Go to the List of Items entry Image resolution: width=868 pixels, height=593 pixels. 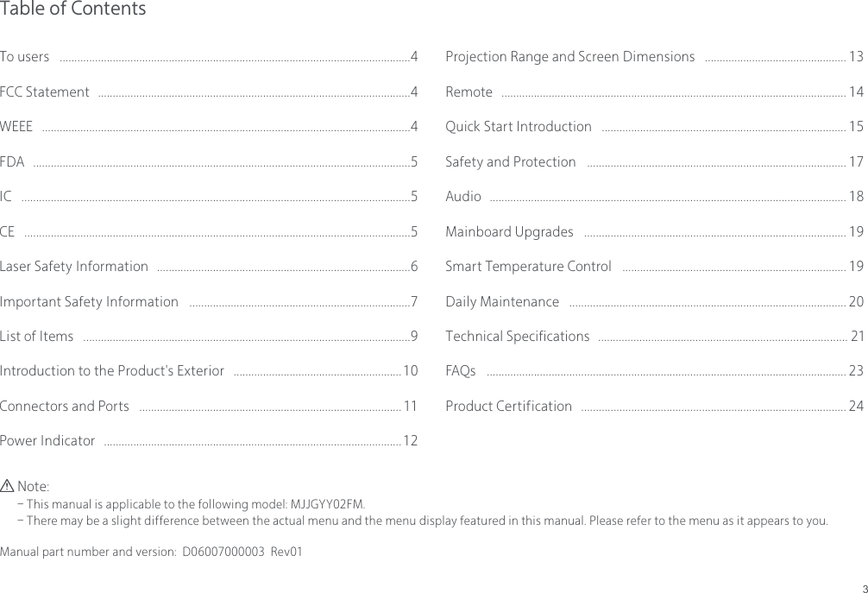coord(37,336)
